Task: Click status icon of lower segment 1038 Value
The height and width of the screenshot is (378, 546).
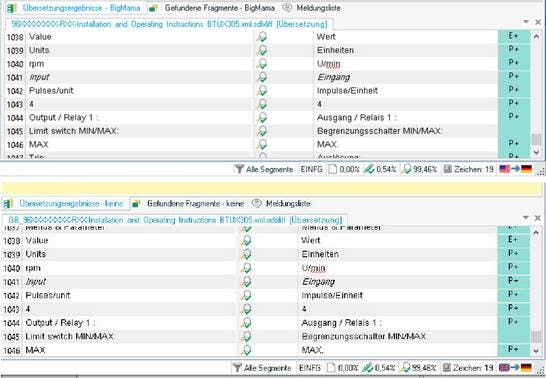Action: tap(246, 241)
